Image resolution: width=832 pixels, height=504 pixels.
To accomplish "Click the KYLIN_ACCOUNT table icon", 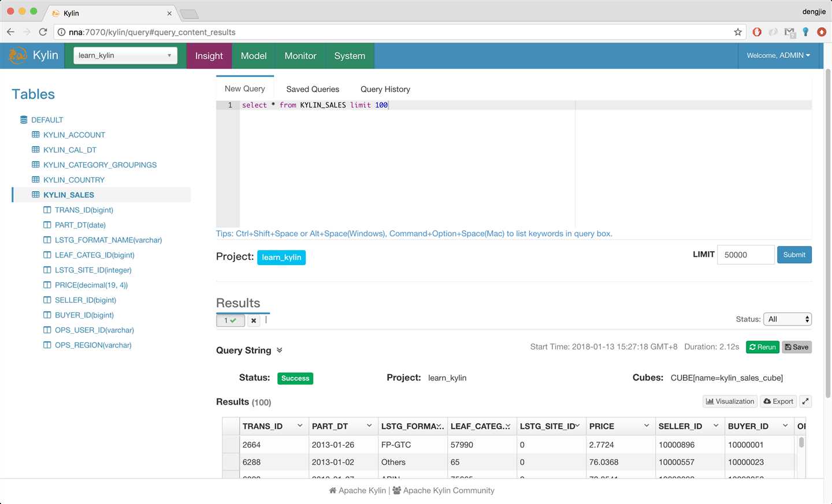I will [36, 135].
